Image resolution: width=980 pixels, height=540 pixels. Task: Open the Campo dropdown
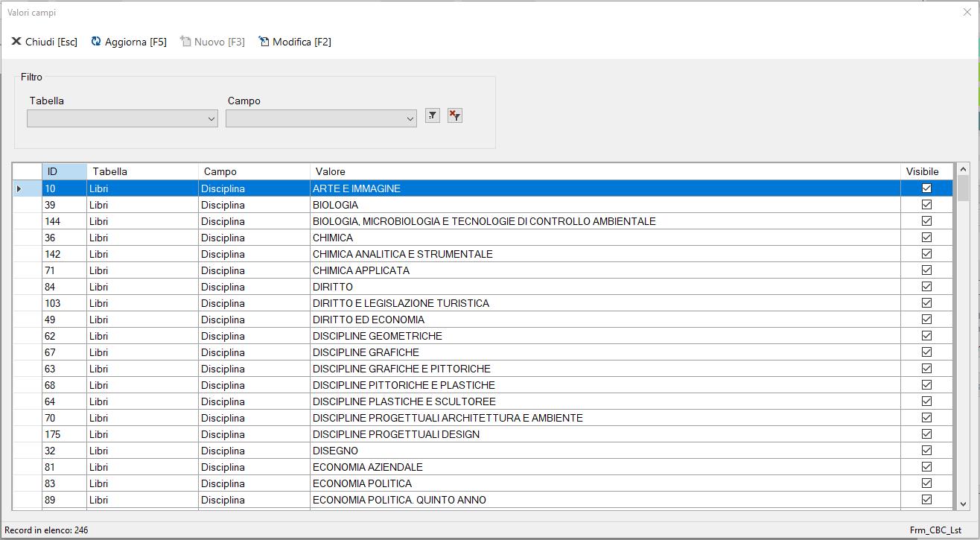click(x=321, y=118)
